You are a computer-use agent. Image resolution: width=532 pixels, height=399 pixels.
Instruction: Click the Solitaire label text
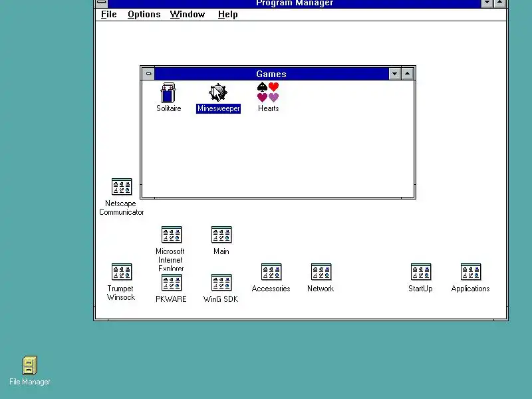169,108
